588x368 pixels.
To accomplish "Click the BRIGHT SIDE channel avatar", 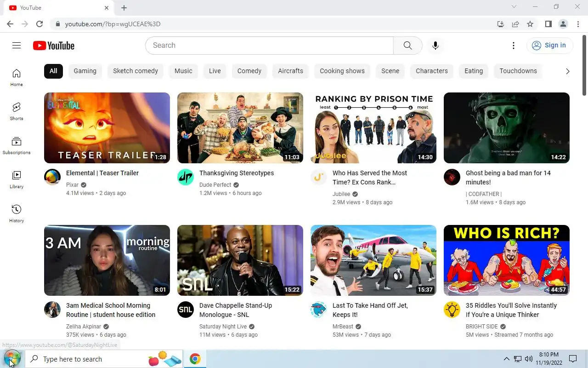I will (452, 310).
